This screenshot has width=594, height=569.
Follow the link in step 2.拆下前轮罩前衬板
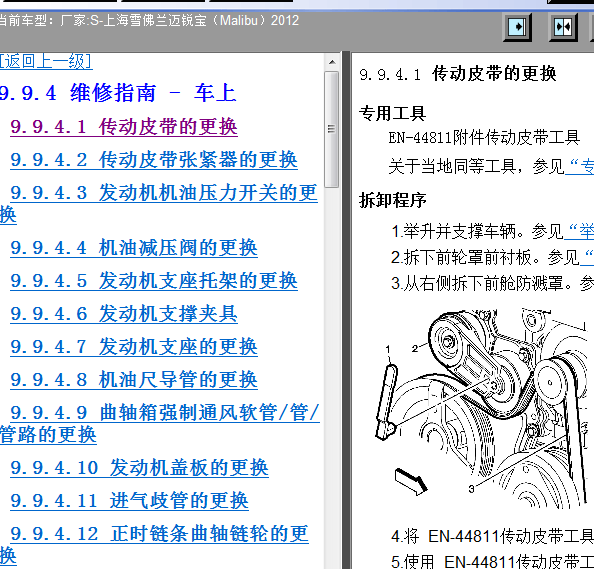pyautogui.click(x=587, y=258)
